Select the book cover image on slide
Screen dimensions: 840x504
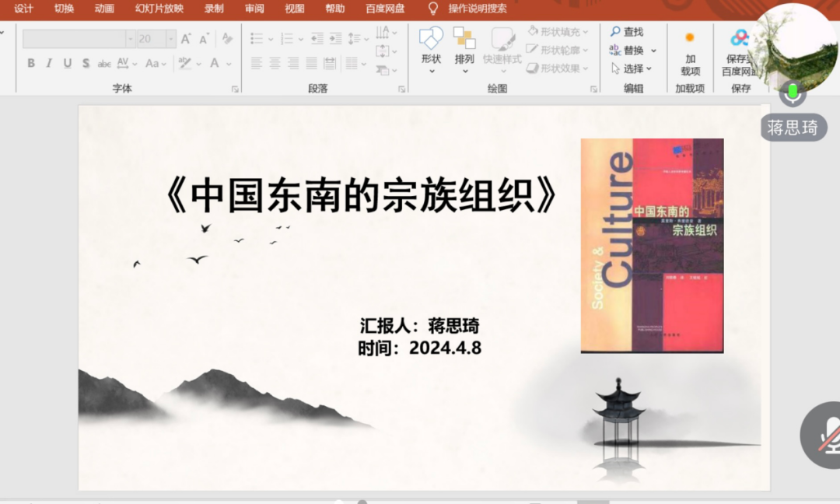pos(652,246)
